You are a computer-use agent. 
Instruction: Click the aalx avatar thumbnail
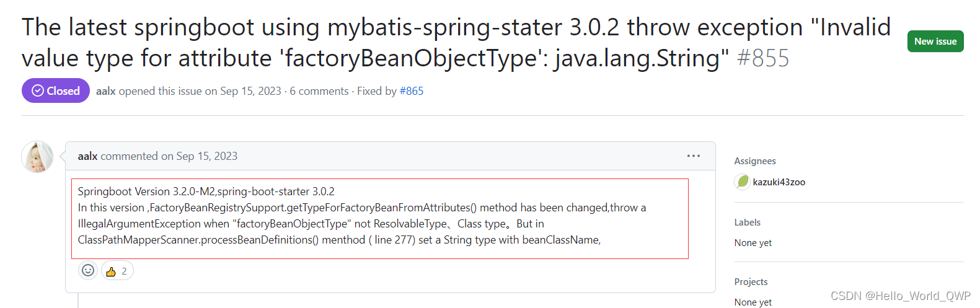tap(37, 157)
